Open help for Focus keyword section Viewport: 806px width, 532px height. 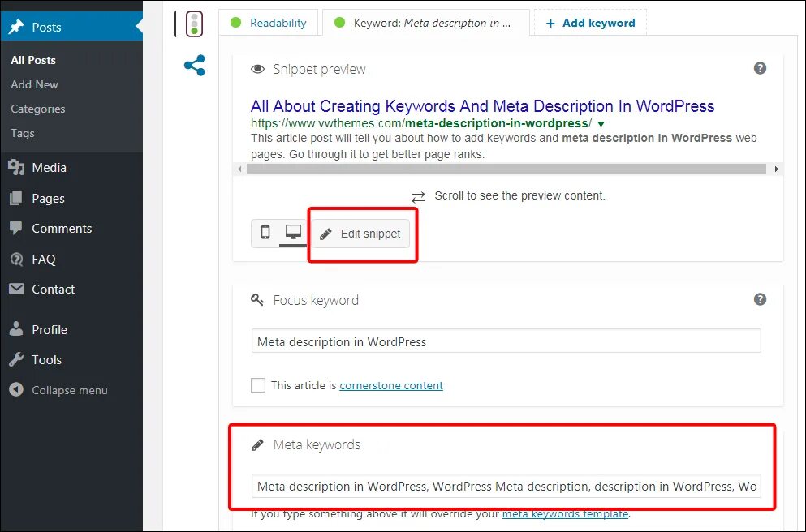tap(760, 299)
